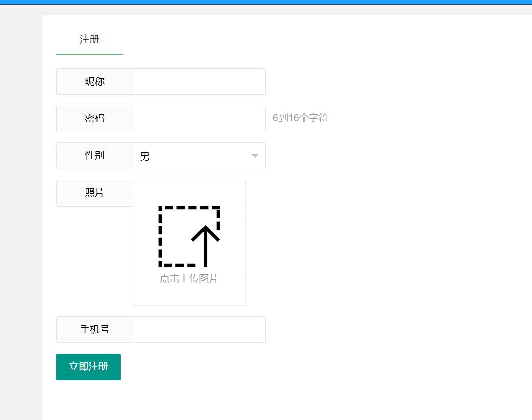Viewport: 532px width, 420px height.
Task: Expand the 性别 dropdown arrow
Action: tap(255, 156)
